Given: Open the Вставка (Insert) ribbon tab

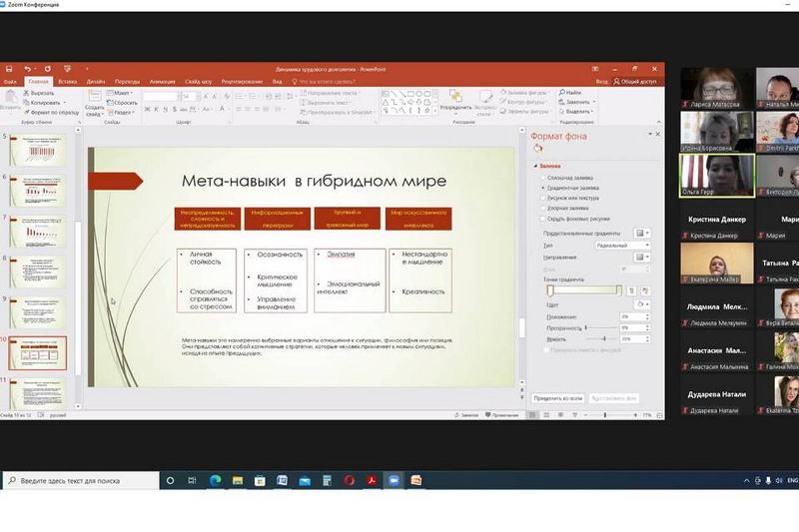Looking at the screenshot, I should [x=67, y=81].
